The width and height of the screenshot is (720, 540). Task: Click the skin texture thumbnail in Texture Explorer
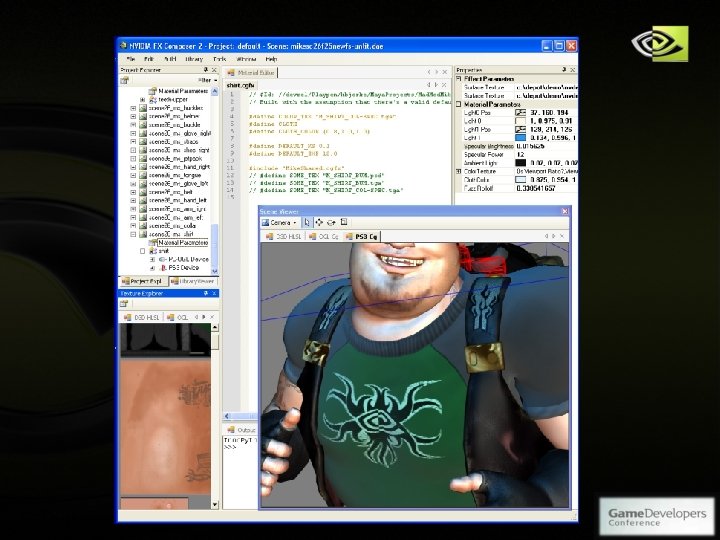[x=165, y=427]
